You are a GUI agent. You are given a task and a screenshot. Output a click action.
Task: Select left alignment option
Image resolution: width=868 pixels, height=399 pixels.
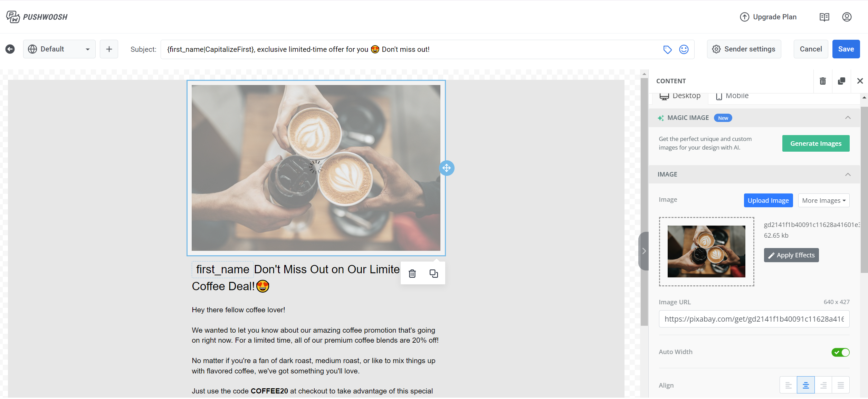(x=788, y=385)
